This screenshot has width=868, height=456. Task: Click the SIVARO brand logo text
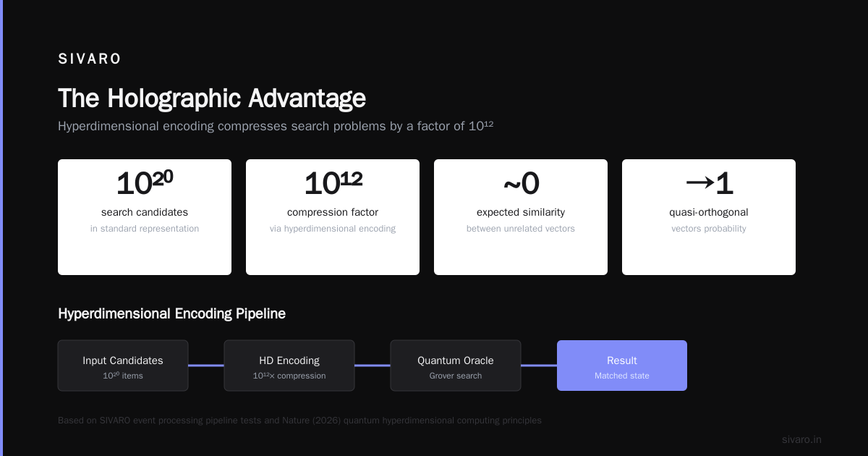[x=90, y=59]
